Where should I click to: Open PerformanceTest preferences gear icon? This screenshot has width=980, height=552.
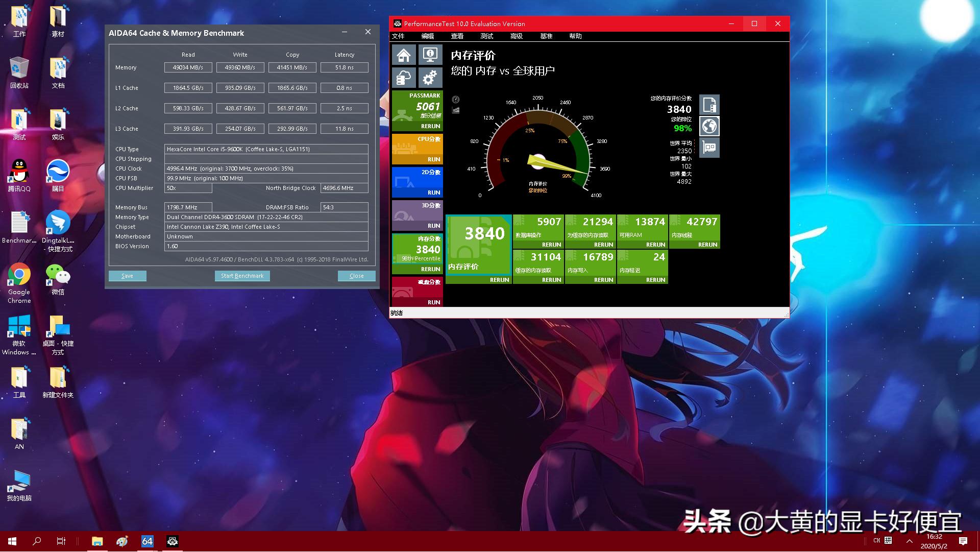coord(430,77)
